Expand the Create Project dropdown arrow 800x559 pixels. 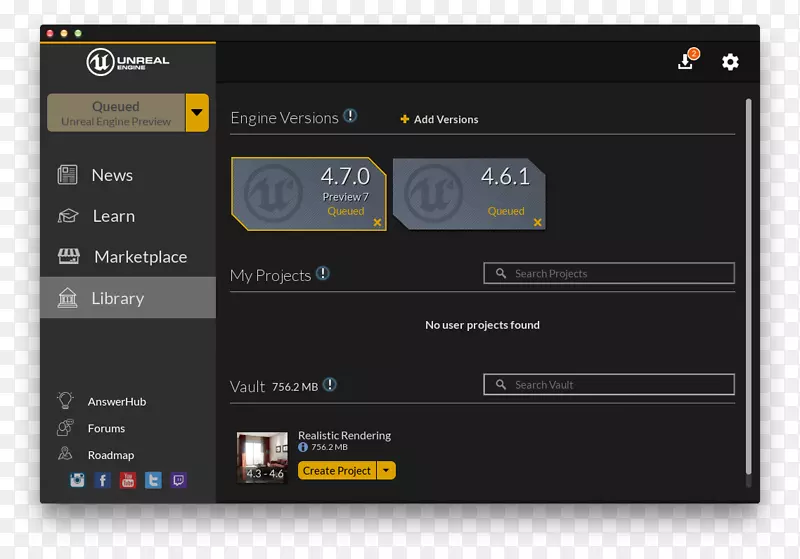pos(386,471)
